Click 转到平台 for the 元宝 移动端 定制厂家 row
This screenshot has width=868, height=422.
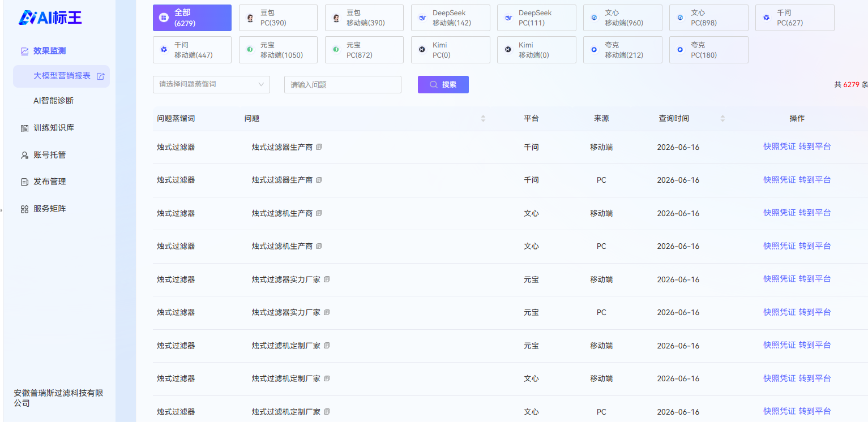point(815,345)
